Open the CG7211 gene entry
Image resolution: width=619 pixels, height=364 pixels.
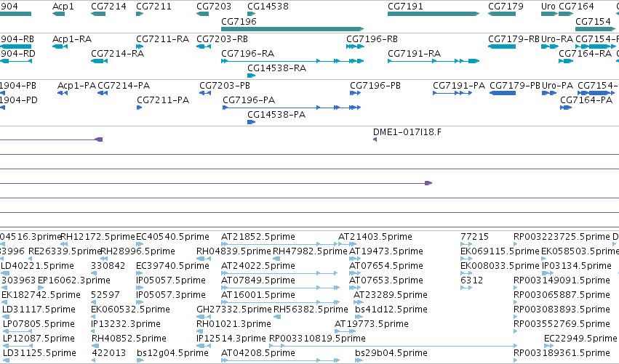153,7
